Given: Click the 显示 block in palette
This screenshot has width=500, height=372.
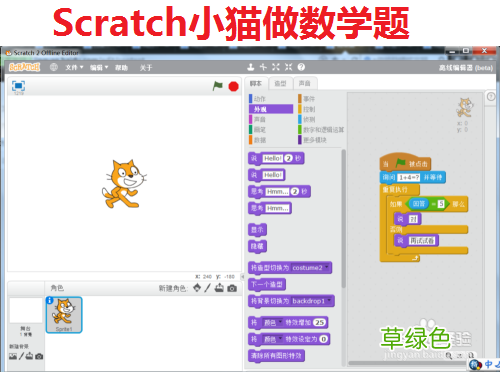Looking at the screenshot, I should point(257,230).
